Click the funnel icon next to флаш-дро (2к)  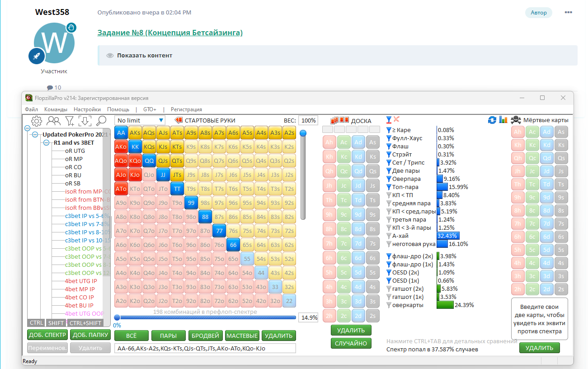389,256
